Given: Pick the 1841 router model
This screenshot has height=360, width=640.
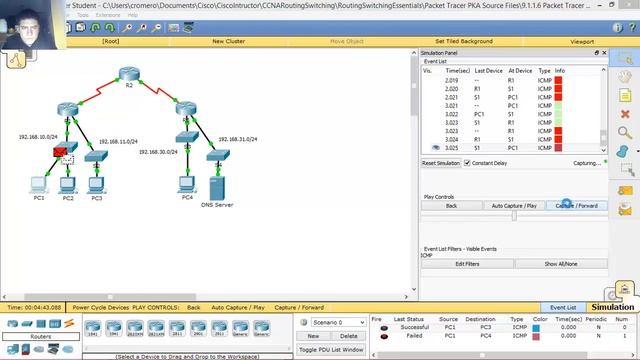Looking at the screenshot, I should pos(93,328).
